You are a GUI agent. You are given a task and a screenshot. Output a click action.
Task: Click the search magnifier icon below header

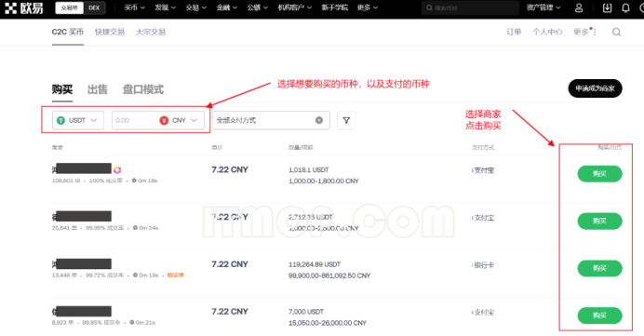pyautogui.click(x=616, y=32)
